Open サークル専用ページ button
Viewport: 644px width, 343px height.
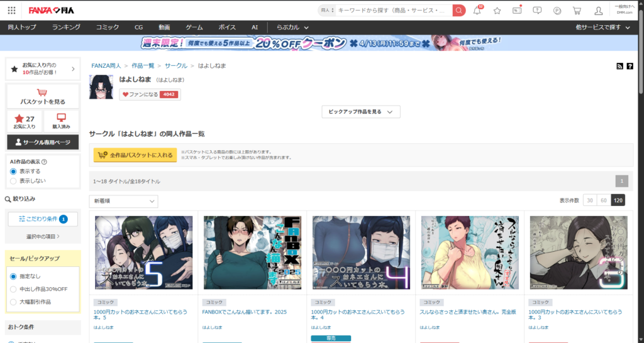[x=43, y=142]
